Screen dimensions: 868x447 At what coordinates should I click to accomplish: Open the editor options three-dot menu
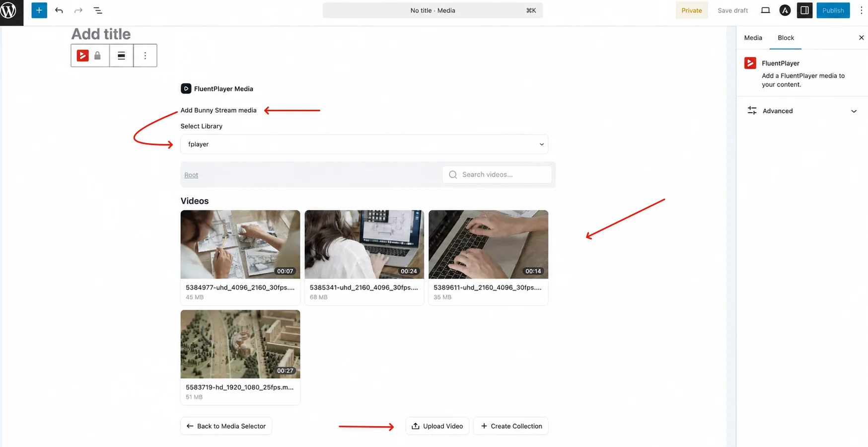pyautogui.click(x=862, y=10)
